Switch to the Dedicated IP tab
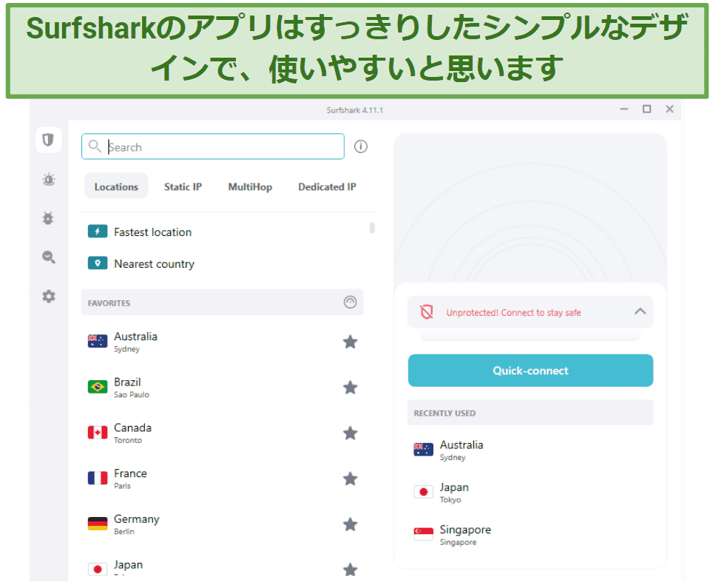The width and height of the screenshot is (713, 588). coord(327,186)
